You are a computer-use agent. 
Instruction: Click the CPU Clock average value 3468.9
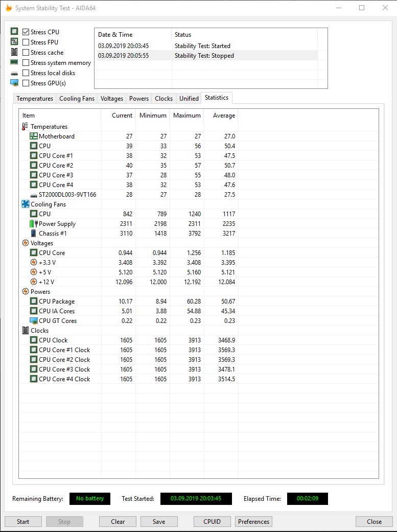coord(226,340)
